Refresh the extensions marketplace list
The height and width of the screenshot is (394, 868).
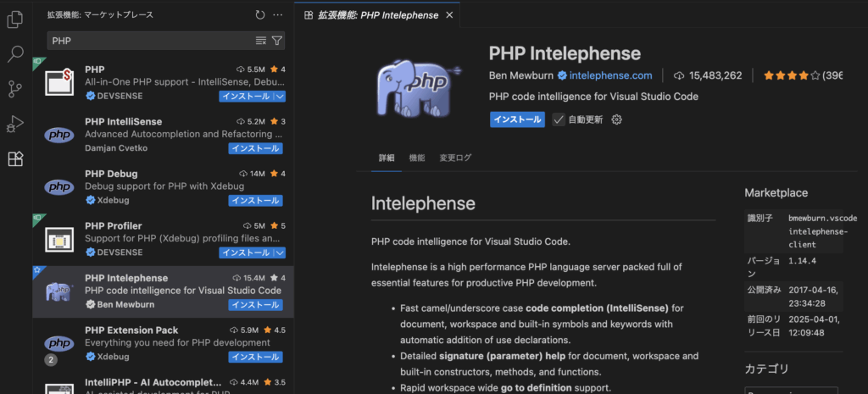(260, 15)
